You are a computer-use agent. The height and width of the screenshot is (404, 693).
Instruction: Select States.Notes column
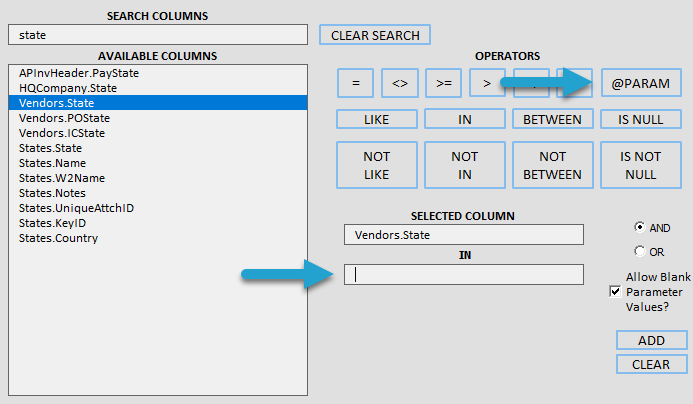pos(158,193)
